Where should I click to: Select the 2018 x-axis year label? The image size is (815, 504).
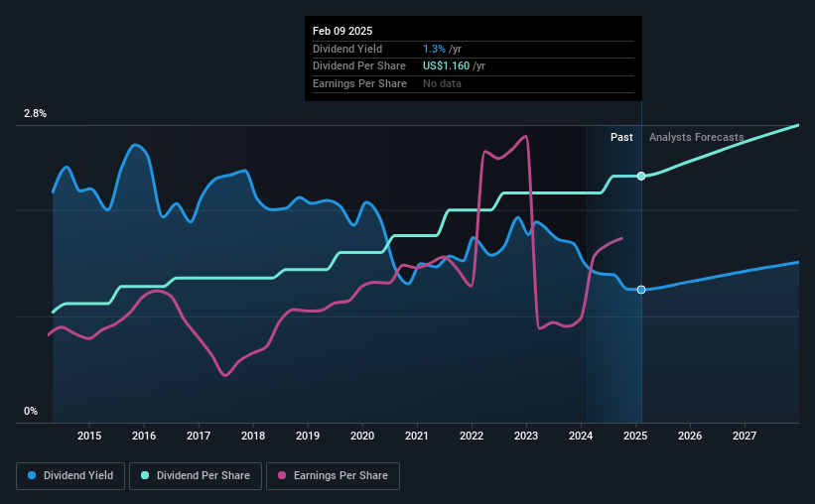pos(253,437)
